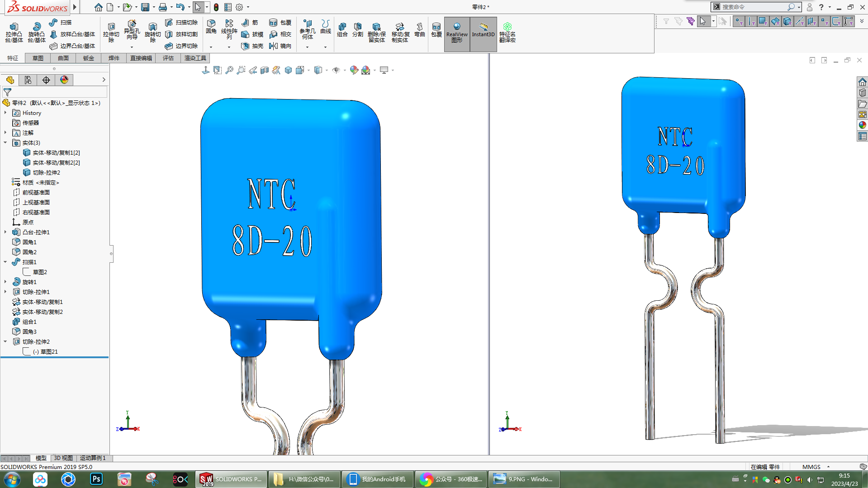Toggle the filter planes selection filter

coord(812,21)
